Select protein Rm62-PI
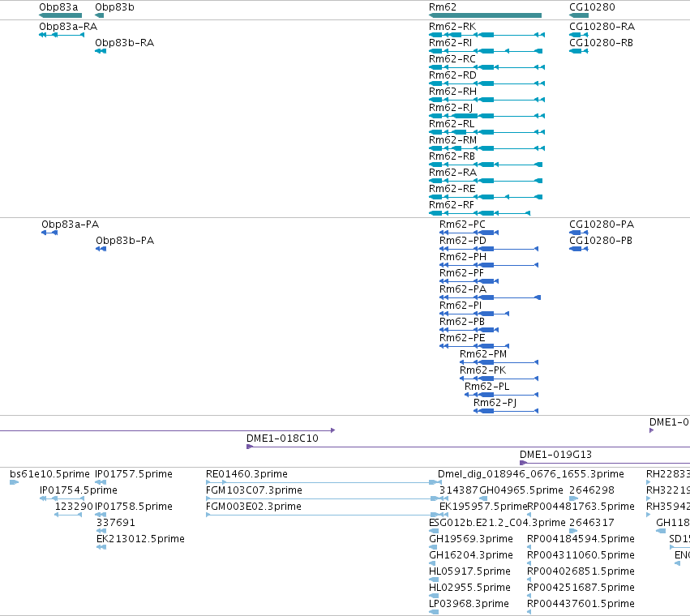 474,314
